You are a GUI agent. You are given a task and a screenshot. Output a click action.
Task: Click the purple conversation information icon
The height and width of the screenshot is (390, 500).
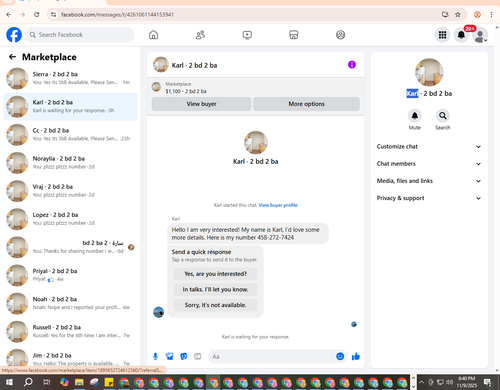[x=352, y=65]
